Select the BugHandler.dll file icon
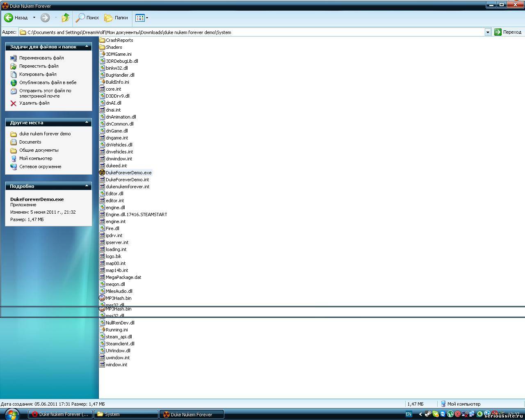 tap(102, 75)
